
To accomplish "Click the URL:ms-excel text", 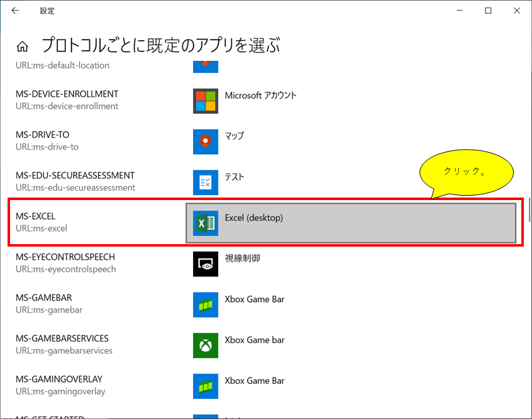I will pos(42,228).
